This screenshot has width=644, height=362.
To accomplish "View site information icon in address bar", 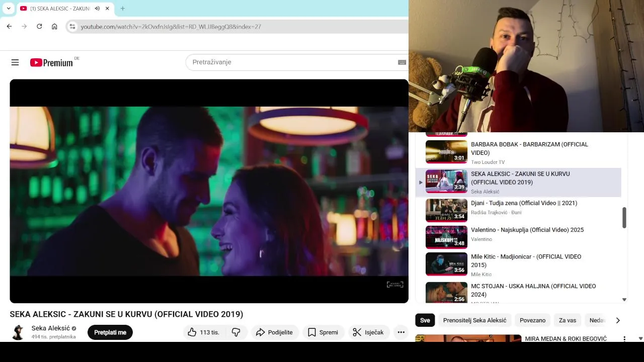I will (72, 26).
